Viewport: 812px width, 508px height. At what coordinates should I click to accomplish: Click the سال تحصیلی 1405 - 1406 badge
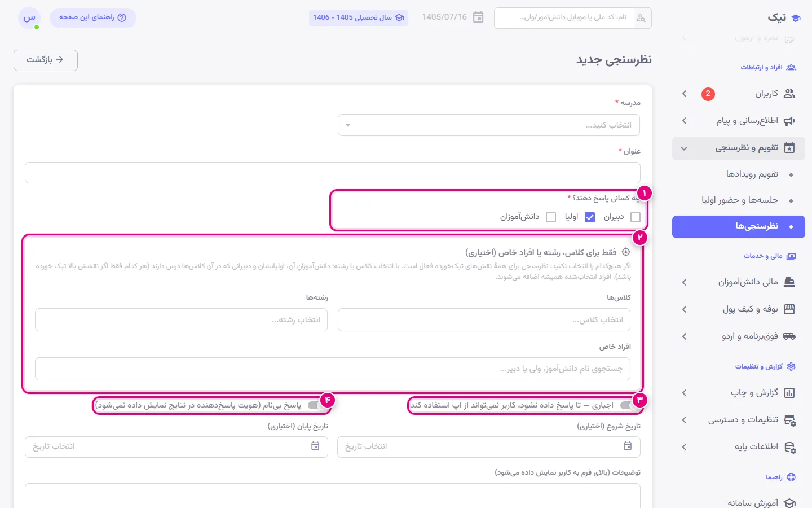[x=359, y=17]
